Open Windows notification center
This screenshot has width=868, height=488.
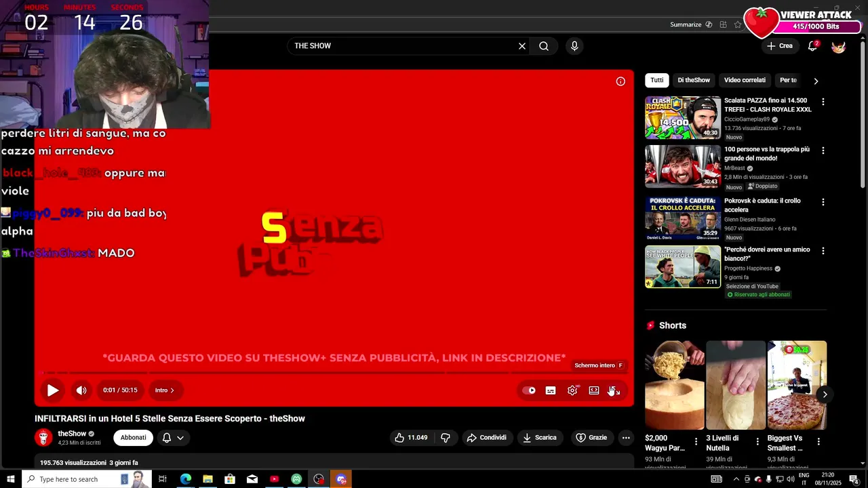854,479
